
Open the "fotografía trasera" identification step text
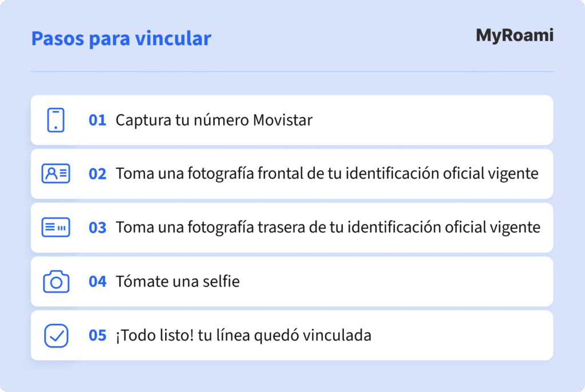pos(327,227)
